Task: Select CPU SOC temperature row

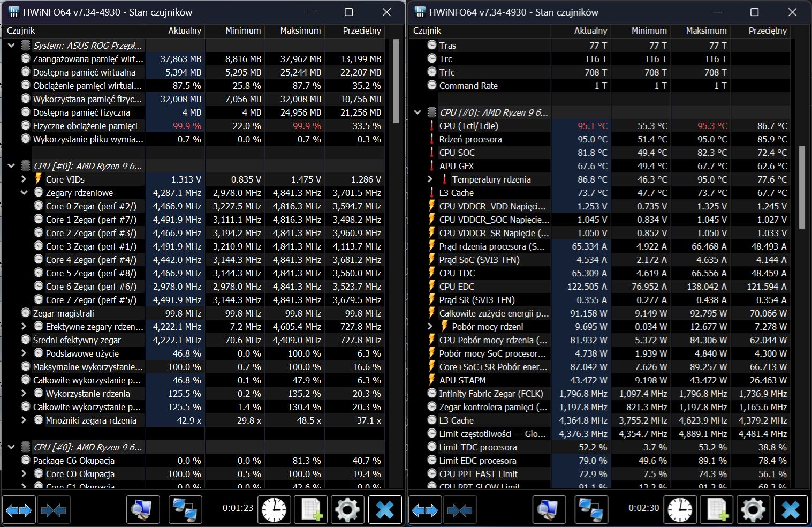Action: [x=599, y=153]
